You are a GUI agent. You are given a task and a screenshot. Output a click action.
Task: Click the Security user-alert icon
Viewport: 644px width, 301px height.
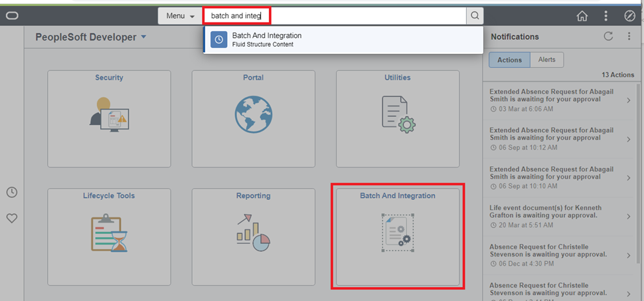[109, 115]
